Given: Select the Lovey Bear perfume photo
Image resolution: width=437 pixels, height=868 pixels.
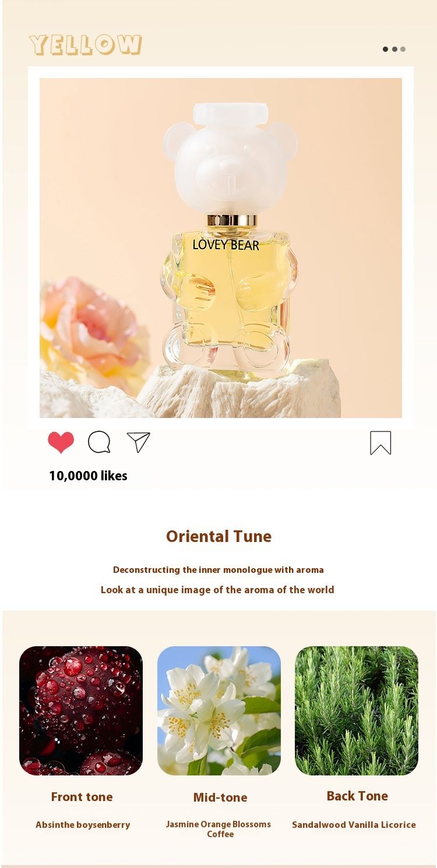Looking at the screenshot, I should pos(221,248).
